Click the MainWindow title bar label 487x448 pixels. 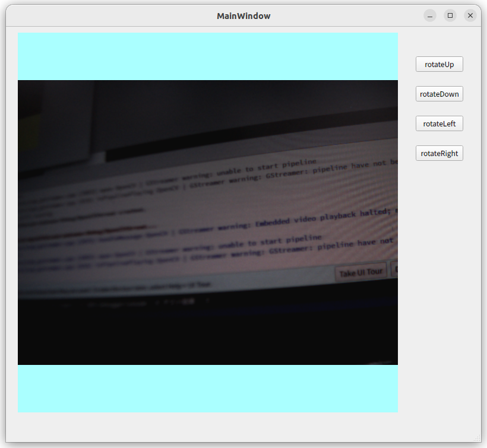[243, 15]
